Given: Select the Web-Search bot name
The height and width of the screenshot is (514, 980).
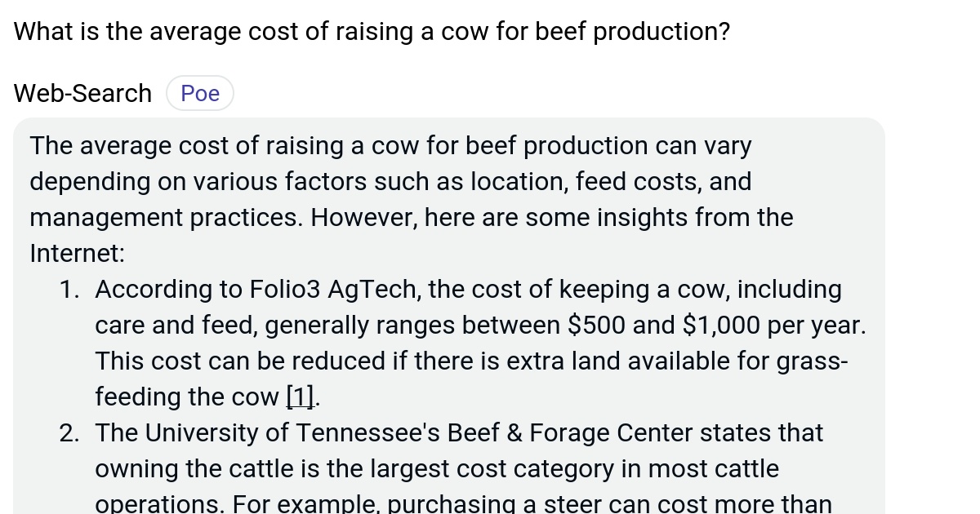Looking at the screenshot, I should (x=82, y=92).
